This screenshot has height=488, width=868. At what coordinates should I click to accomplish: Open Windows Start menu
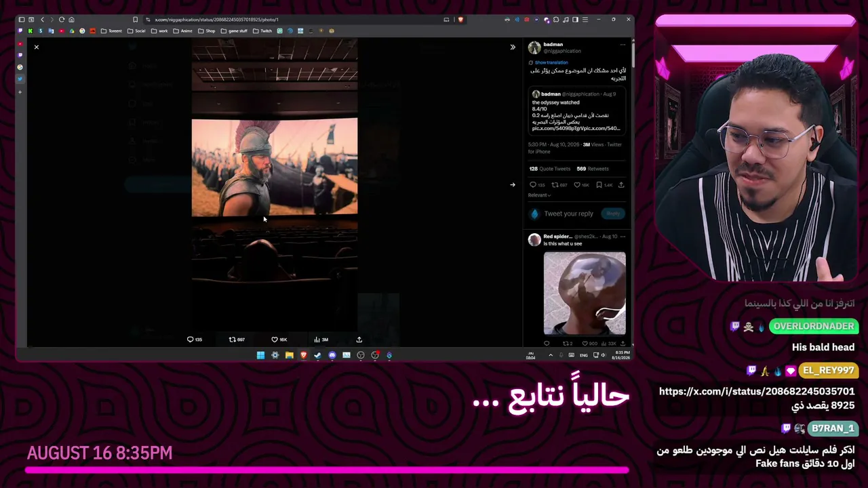pyautogui.click(x=260, y=355)
